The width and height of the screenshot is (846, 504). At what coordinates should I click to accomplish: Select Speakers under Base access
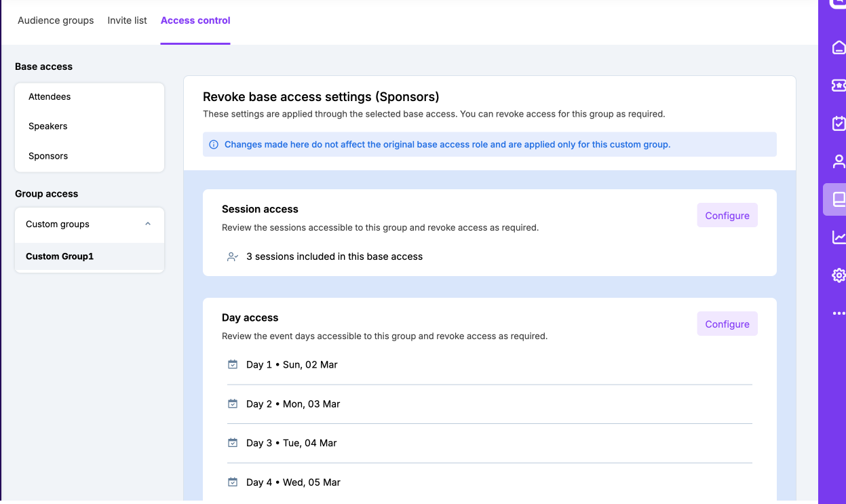click(x=48, y=126)
